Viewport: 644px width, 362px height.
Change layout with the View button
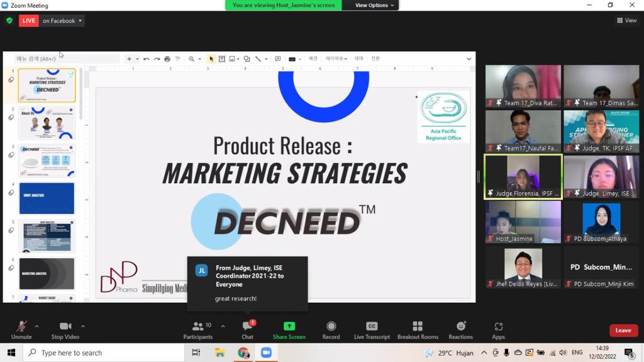click(x=626, y=20)
